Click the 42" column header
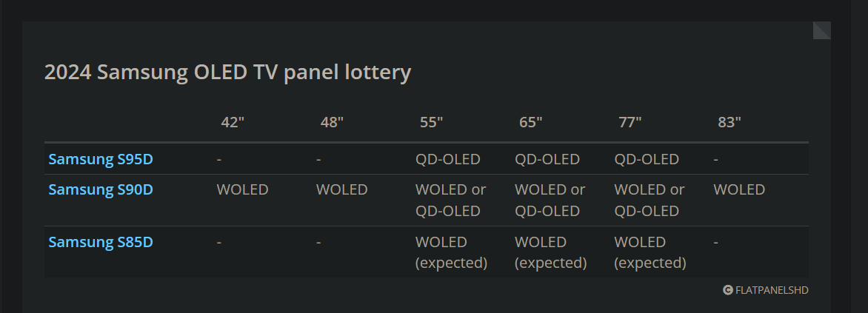The height and width of the screenshot is (313, 868). coord(233,122)
